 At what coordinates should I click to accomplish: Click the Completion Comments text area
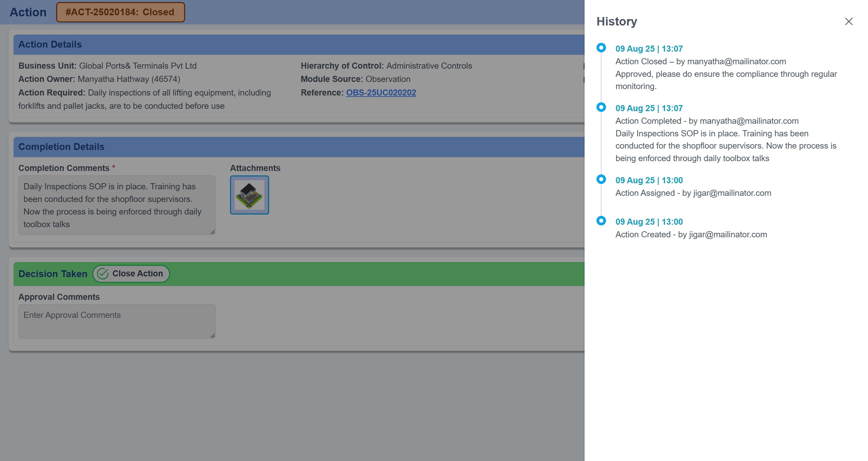[117, 205]
